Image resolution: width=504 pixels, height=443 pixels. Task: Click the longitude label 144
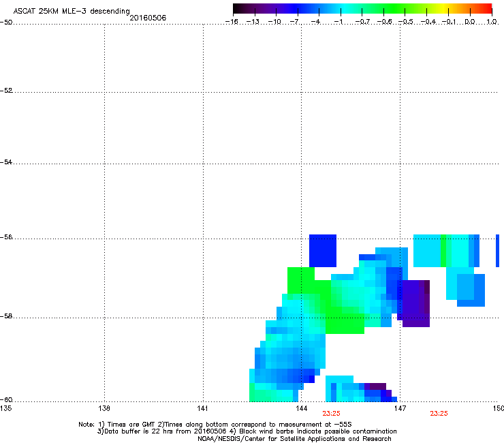[301, 408]
